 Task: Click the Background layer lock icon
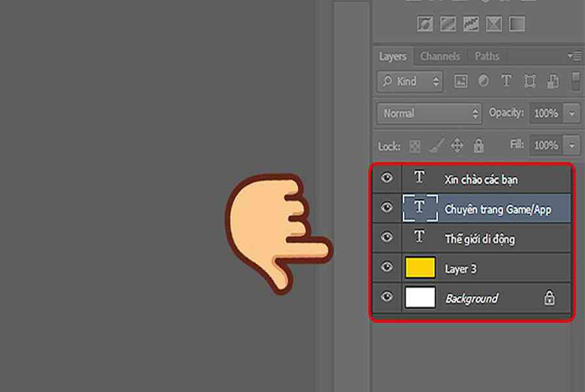click(x=549, y=298)
